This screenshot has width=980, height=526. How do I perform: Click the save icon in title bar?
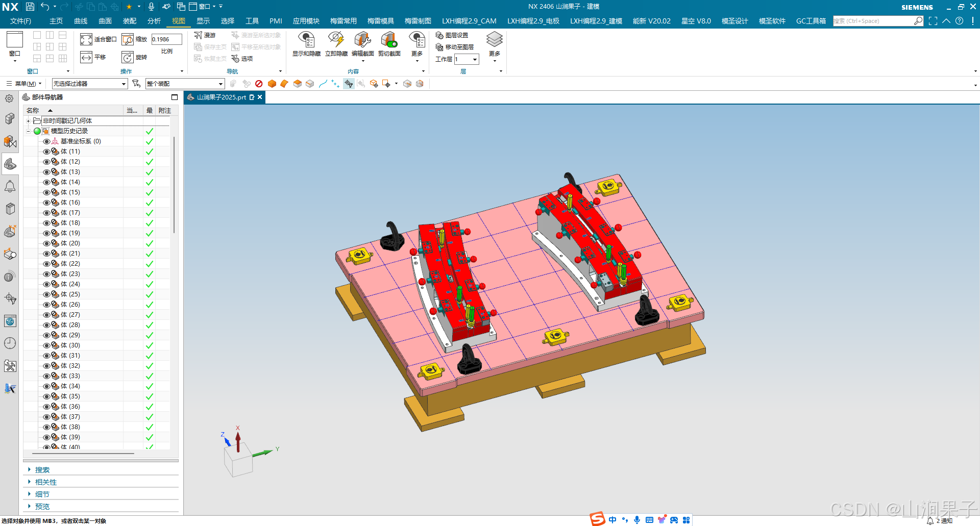coord(30,7)
